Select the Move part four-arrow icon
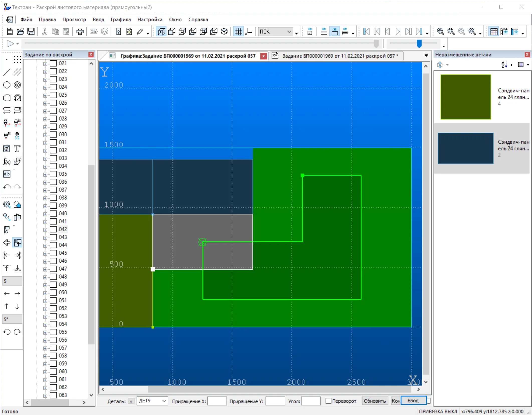Viewport: 532px width, 415px height. pyautogui.click(x=7, y=242)
